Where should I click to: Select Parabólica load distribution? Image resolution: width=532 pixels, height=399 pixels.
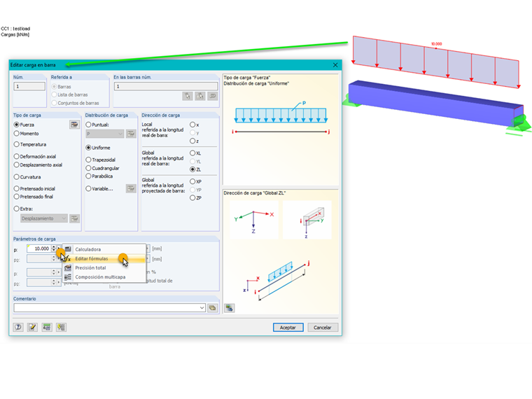pos(89,176)
